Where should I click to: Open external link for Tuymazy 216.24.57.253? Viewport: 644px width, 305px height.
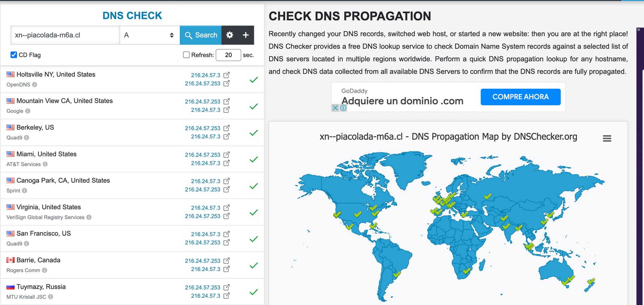tap(227, 287)
